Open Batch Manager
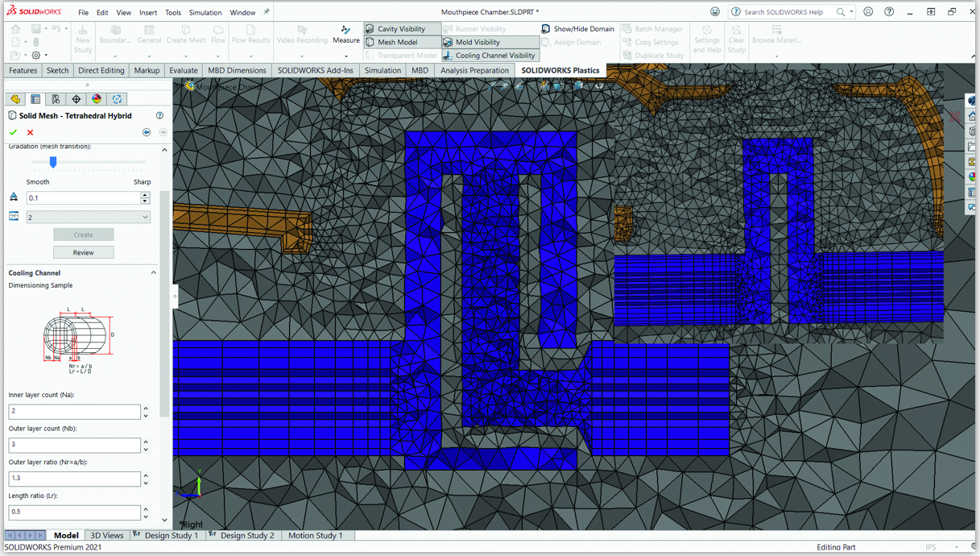The height and width of the screenshot is (556, 980). (651, 29)
